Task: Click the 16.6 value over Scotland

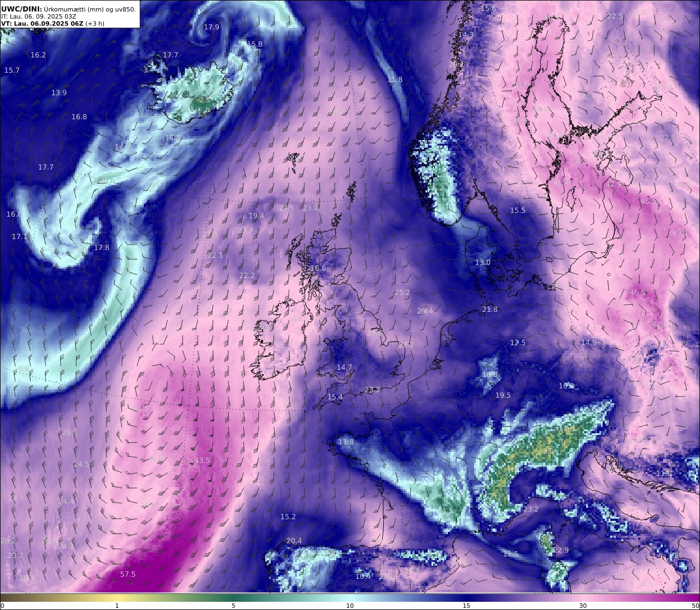Action: point(318,268)
